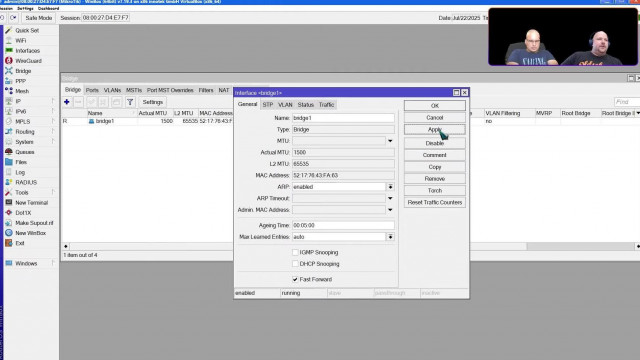Viewport: 640px width, 360px height.
Task: Click the Remove button
Action: (x=435, y=179)
